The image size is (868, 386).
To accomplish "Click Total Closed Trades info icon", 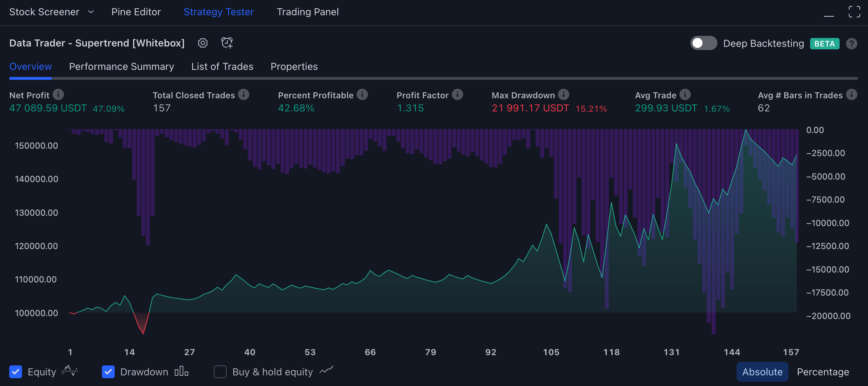I will [x=244, y=95].
